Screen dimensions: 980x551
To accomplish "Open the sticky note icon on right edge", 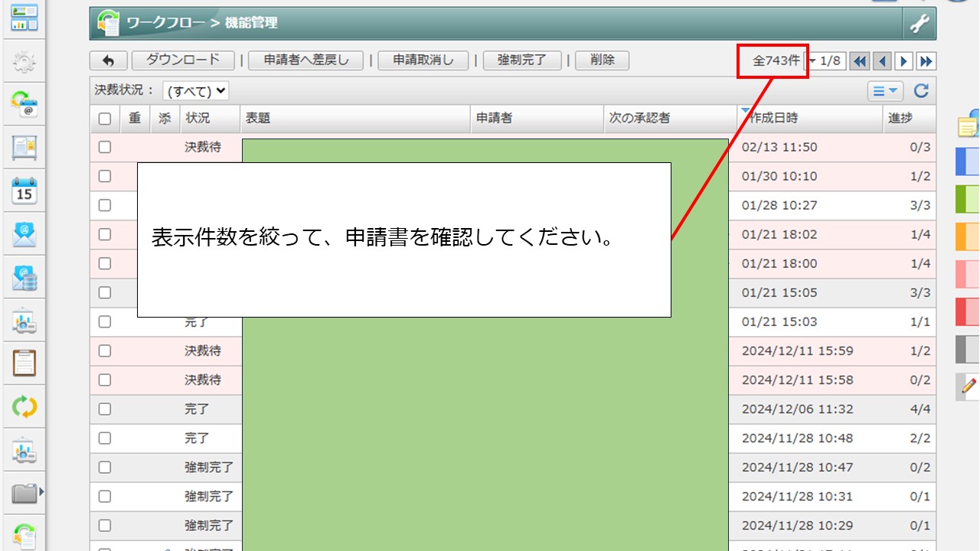I will (x=969, y=125).
